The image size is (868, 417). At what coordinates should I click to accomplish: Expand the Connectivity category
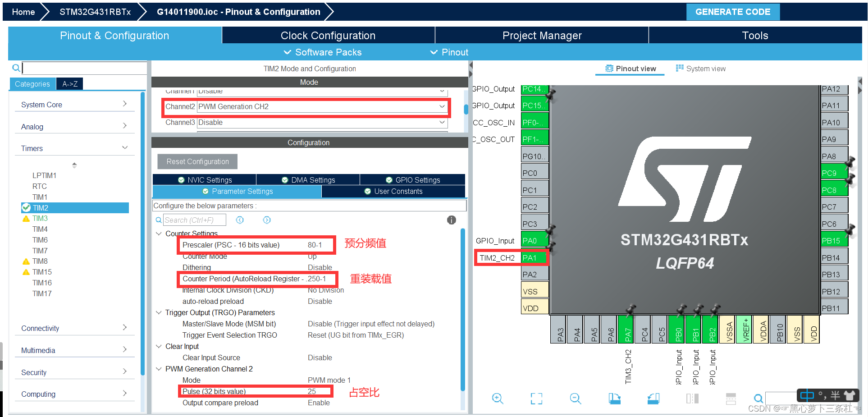point(75,328)
